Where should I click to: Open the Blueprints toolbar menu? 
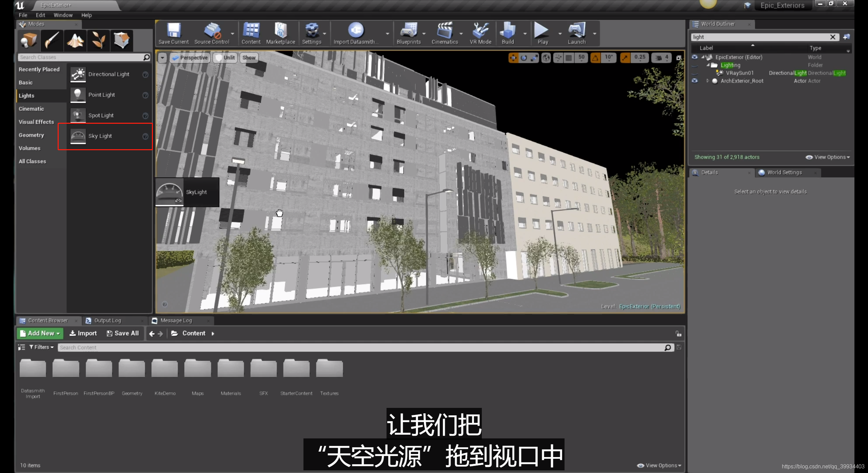coord(409,33)
